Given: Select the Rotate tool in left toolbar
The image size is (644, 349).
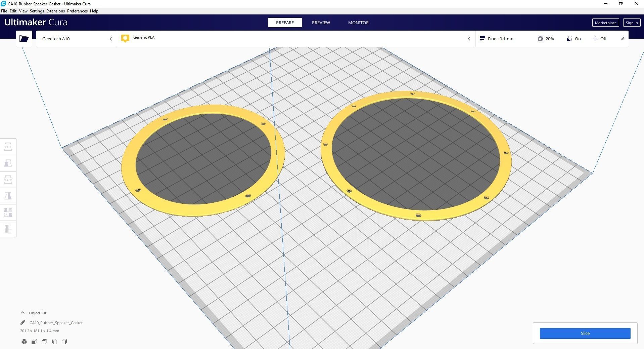Looking at the screenshot, I should [x=8, y=180].
